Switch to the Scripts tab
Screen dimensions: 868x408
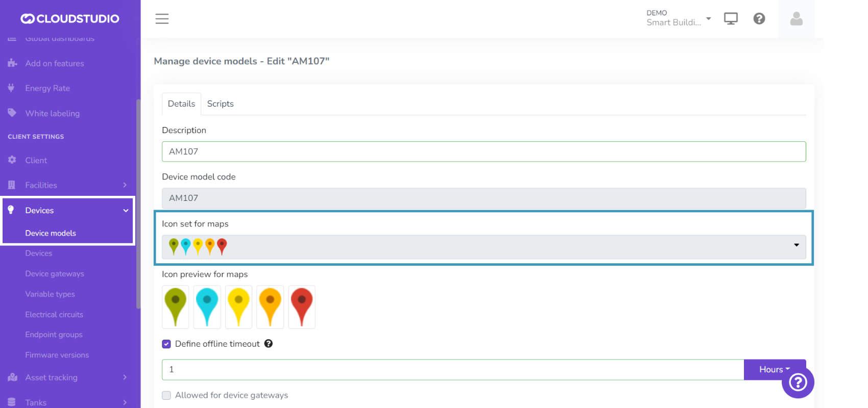point(220,104)
